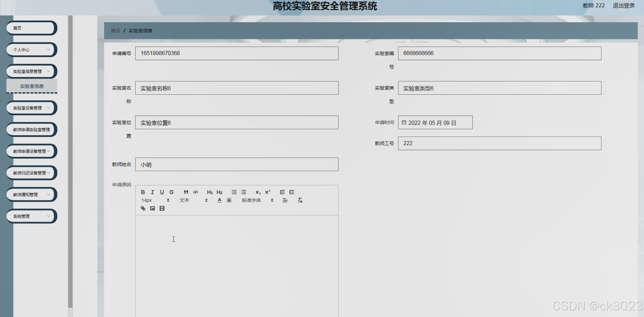Insert a blockquote with the quote icon

[x=186, y=192]
